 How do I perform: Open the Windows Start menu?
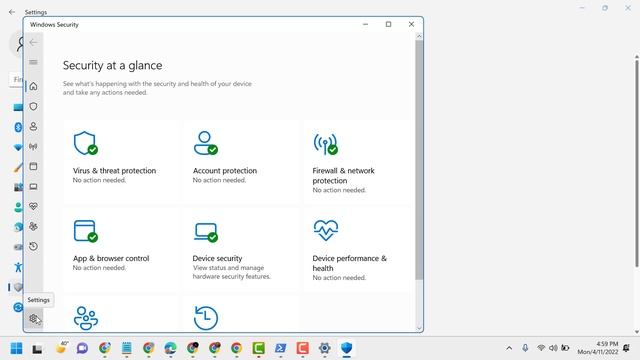pos(17,348)
